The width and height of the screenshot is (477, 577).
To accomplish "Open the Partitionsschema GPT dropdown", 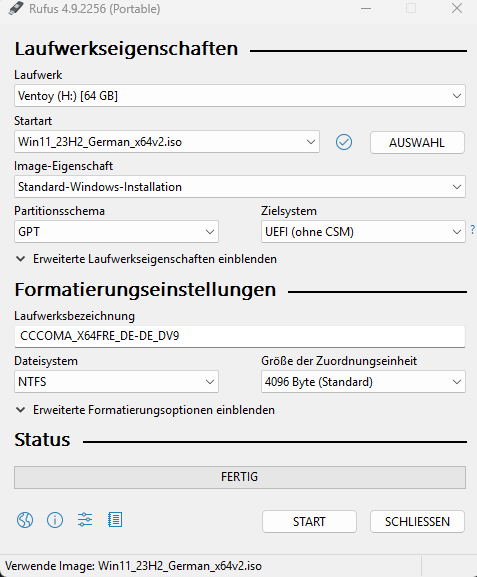I will 116,231.
